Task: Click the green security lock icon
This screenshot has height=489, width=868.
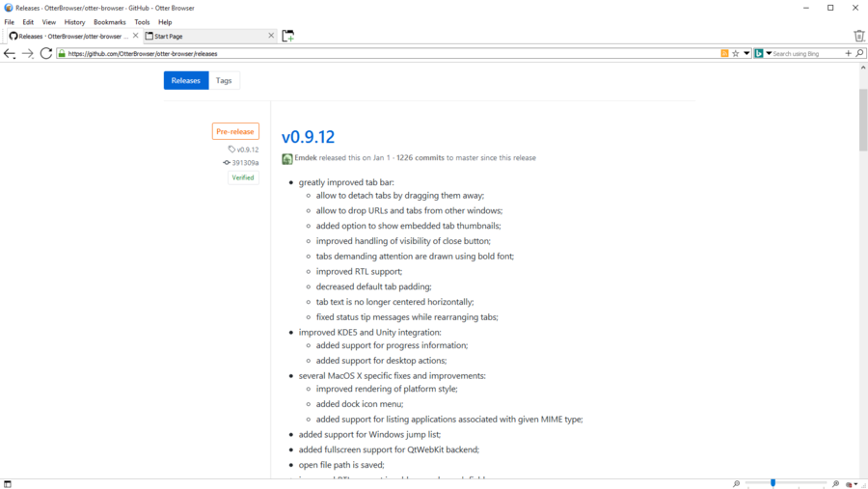Action: pos(62,54)
